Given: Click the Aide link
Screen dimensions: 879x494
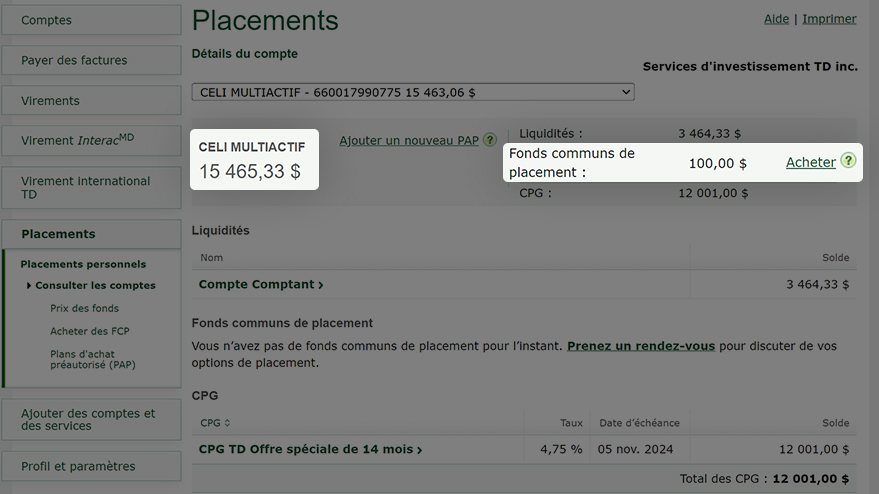Looking at the screenshot, I should click(x=776, y=19).
